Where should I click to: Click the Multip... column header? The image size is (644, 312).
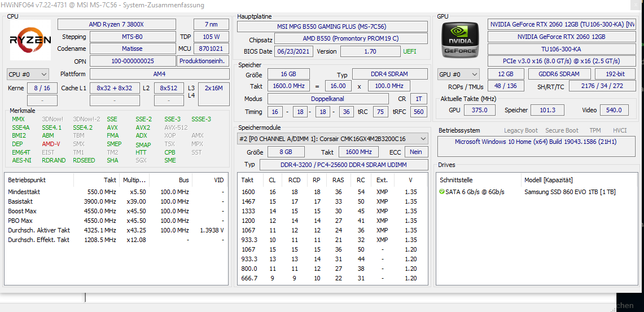pos(134,180)
